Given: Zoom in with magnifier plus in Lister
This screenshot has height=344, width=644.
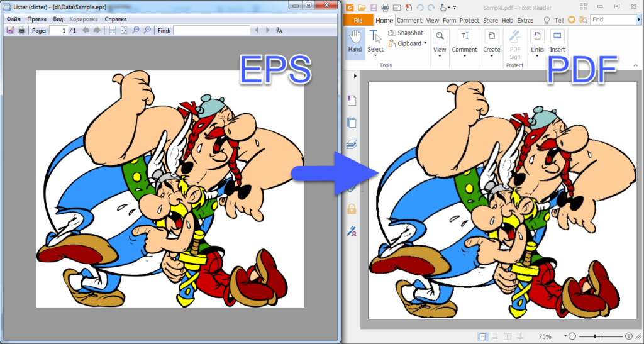Looking at the screenshot, I should click(147, 30).
